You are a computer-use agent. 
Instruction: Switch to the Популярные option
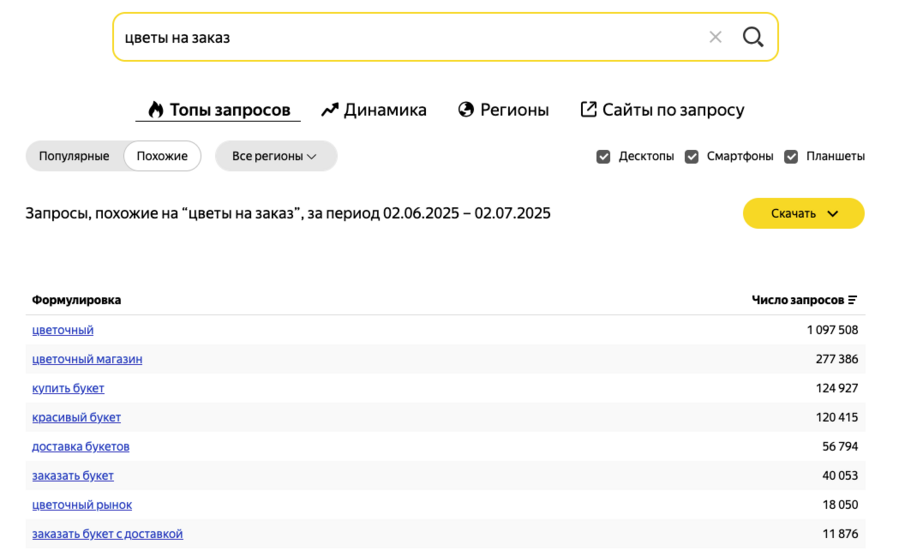[x=74, y=156]
